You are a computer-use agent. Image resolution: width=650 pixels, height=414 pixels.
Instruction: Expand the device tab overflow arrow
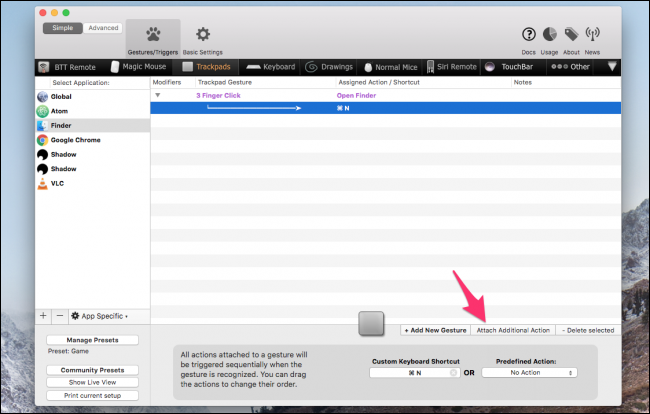pyautogui.click(x=612, y=67)
